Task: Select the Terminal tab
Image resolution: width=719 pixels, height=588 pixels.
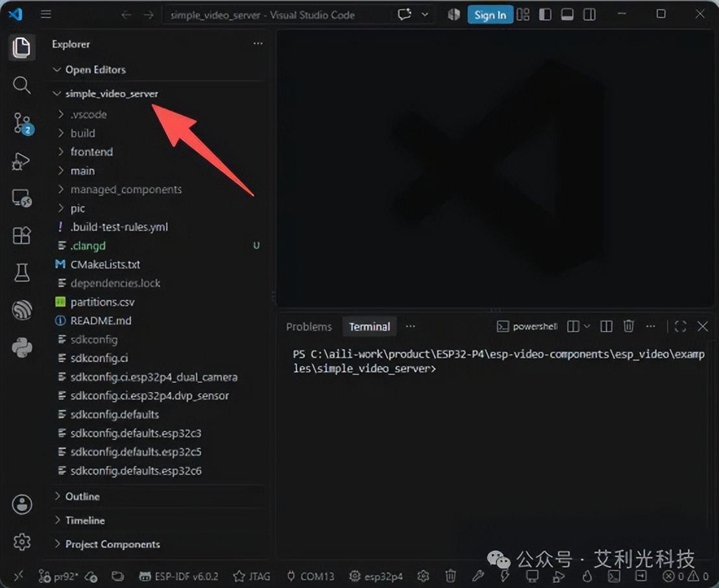Action: click(x=370, y=326)
